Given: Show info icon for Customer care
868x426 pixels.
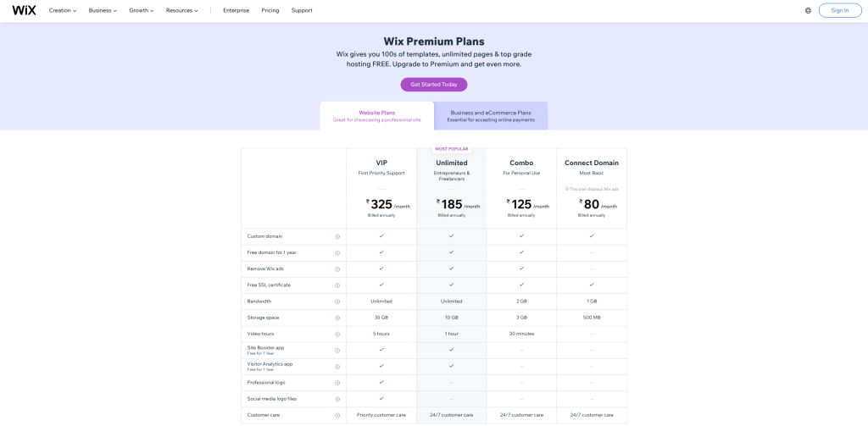Looking at the screenshot, I should click(x=337, y=416).
